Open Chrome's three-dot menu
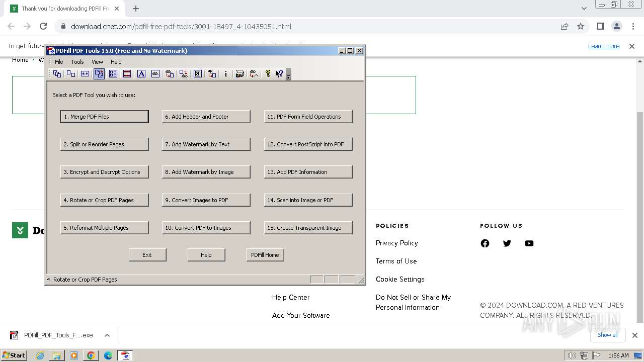 point(632,26)
